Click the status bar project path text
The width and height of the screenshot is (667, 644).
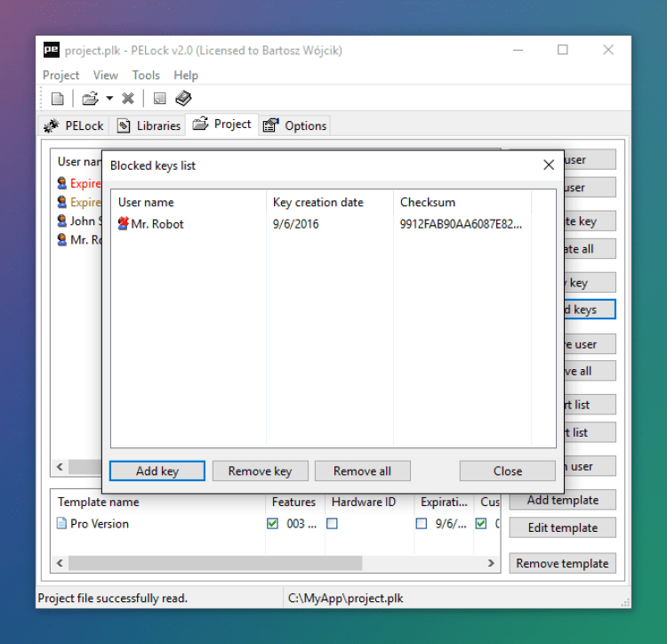click(345, 598)
